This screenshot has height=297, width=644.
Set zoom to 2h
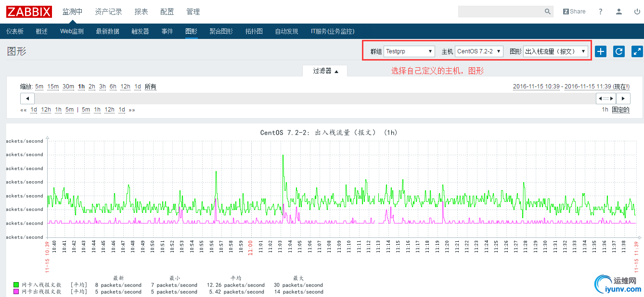coord(92,87)
